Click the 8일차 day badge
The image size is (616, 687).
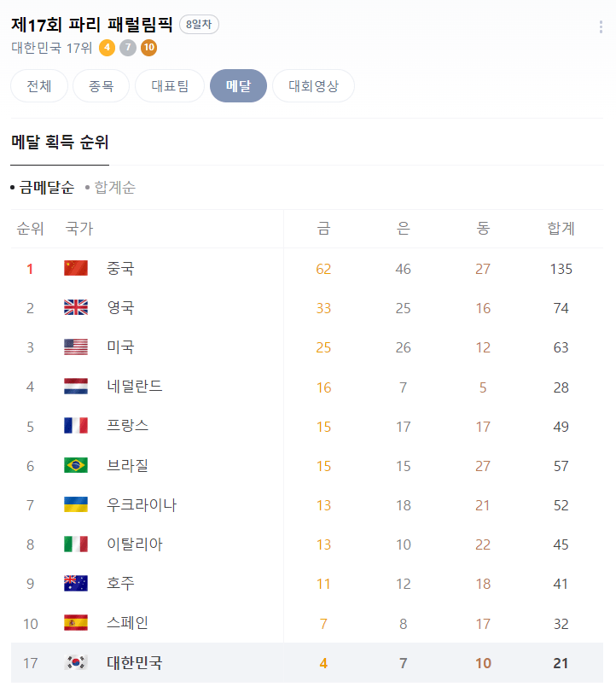(x=199, y=25)
